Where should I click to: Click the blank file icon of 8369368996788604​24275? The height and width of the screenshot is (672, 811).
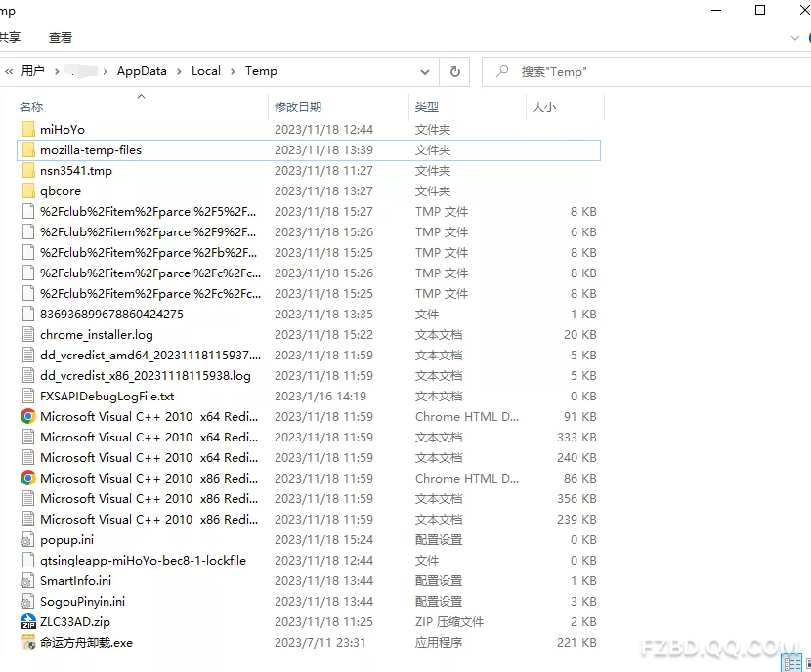[28, 314]
